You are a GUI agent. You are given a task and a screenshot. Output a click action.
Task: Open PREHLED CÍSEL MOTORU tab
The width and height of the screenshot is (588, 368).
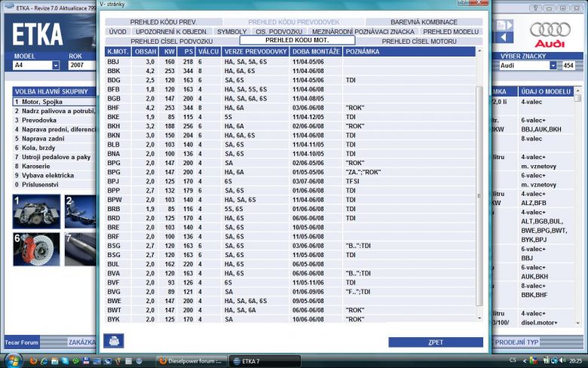[x=419, y=41]
